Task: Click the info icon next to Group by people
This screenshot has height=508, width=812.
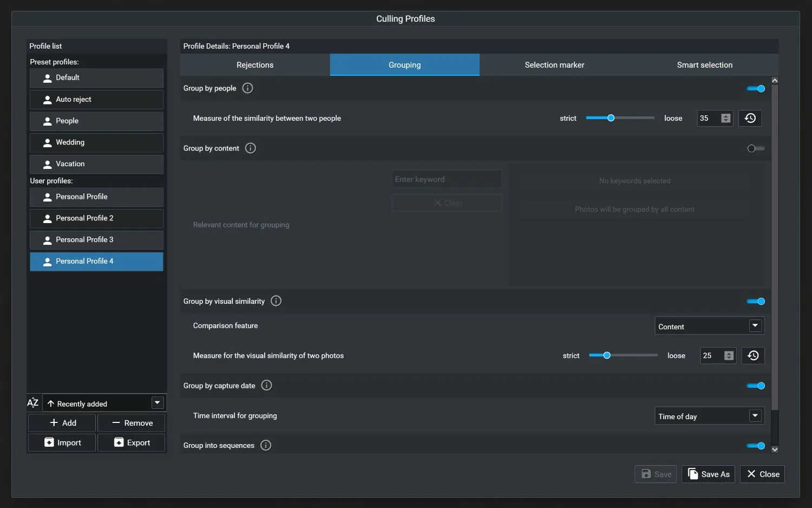Action: point(247,88)
